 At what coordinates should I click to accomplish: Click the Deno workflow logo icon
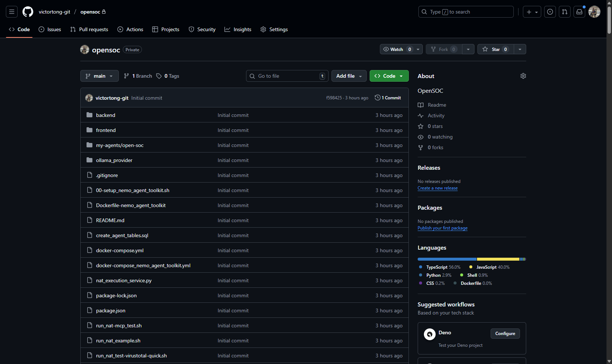point(430,334)
